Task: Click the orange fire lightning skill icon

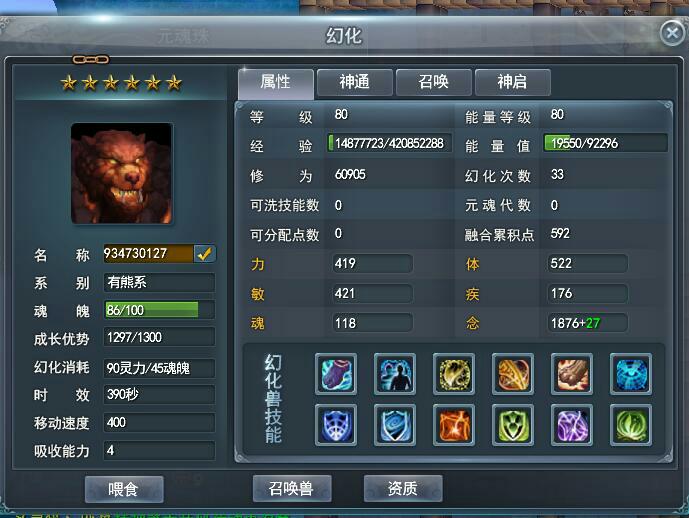Action: (x=454, y=425)
